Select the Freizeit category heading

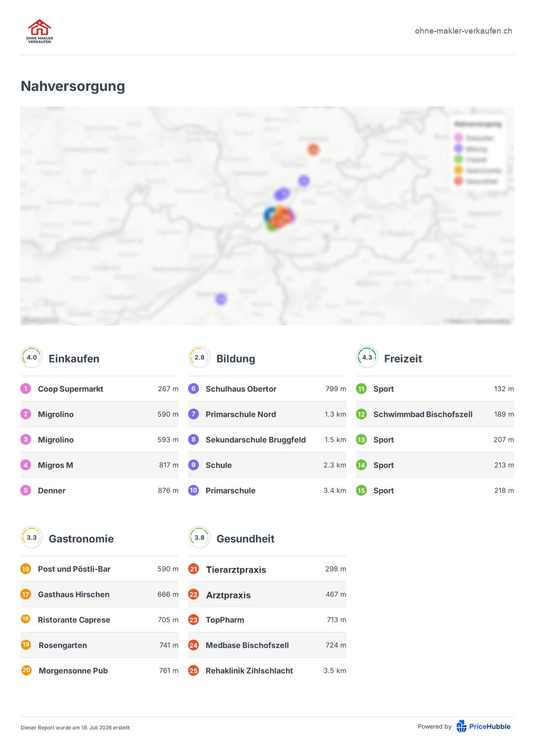point(403,359)
